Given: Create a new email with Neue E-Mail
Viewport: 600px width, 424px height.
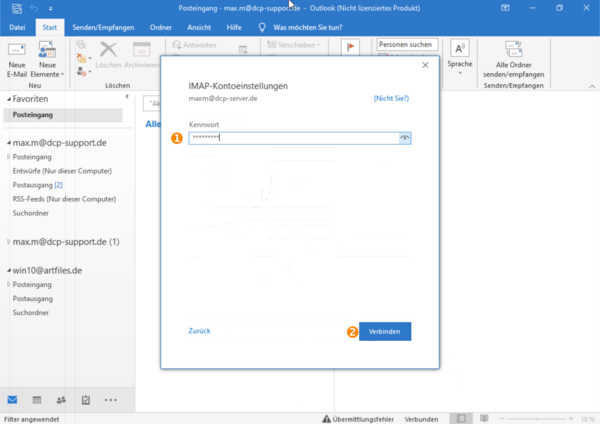Looking at the screenshot, I should click(x=16, y=60).
